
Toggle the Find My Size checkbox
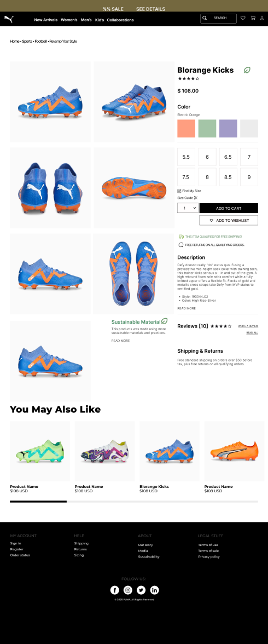(179, 191)
